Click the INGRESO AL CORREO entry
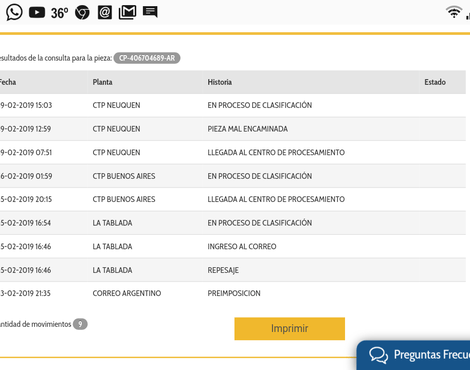 coord(242,247)
